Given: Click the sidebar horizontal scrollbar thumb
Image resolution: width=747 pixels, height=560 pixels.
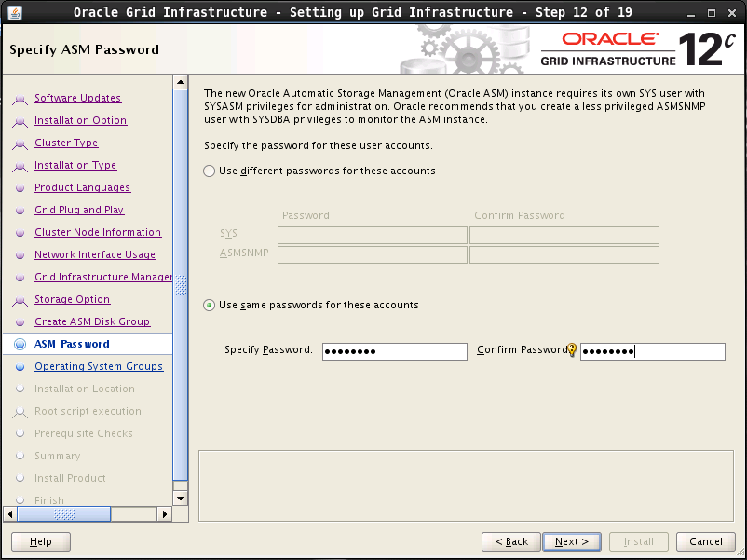Looking at the screenshot, I should [64, 513].
